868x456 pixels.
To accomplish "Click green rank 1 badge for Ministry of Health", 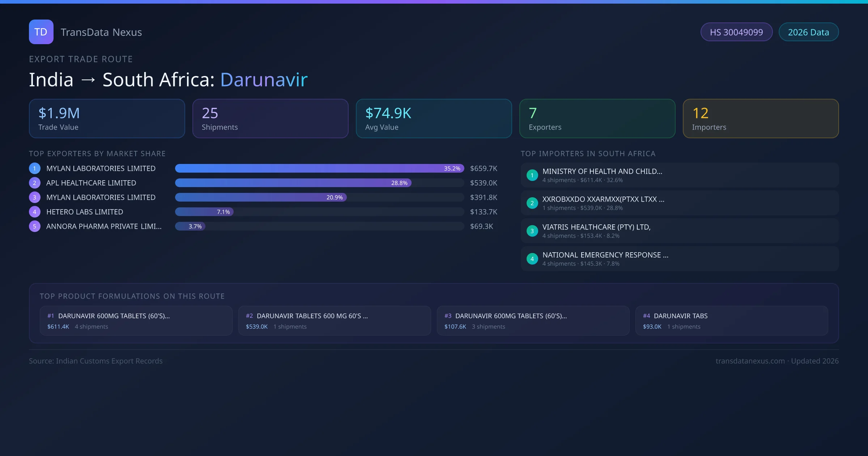I will pyautogui.click(x=532, y=175).
